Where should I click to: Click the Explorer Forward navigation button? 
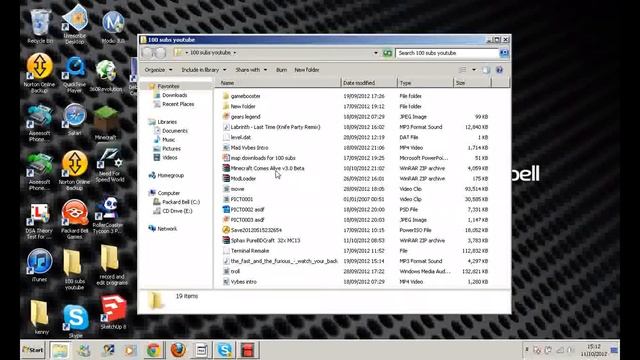click(160, 53)
